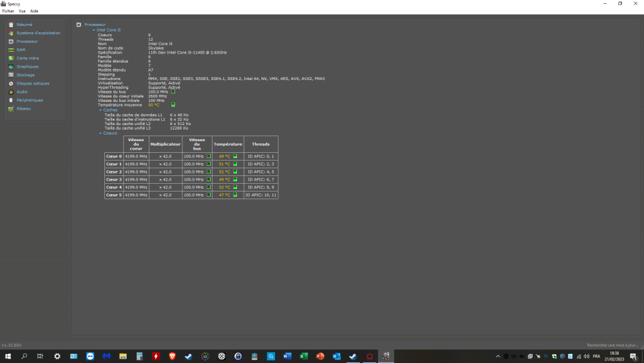Click Skylake code name value

pos(156,48)
